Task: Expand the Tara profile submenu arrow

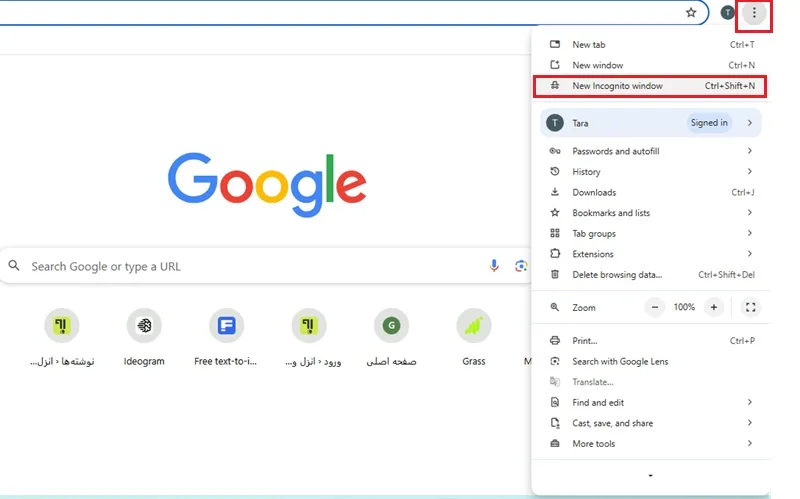Action: coord(749,122)
